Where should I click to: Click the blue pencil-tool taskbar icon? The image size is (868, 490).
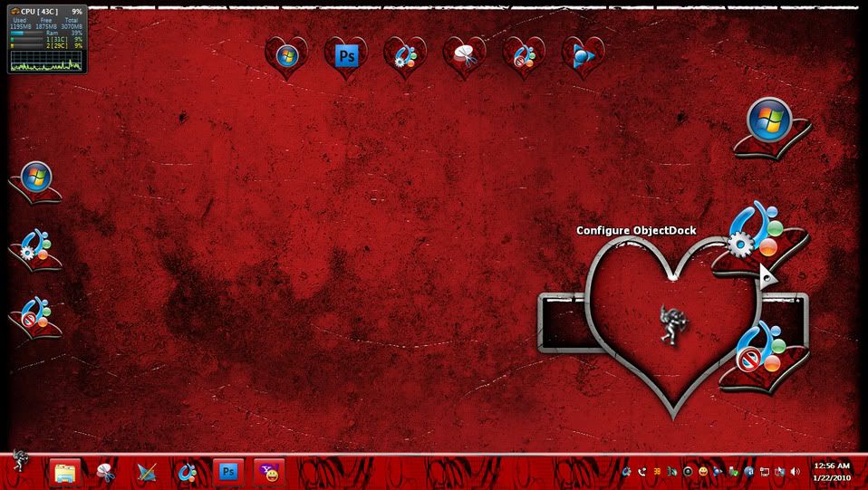point(146,472)
